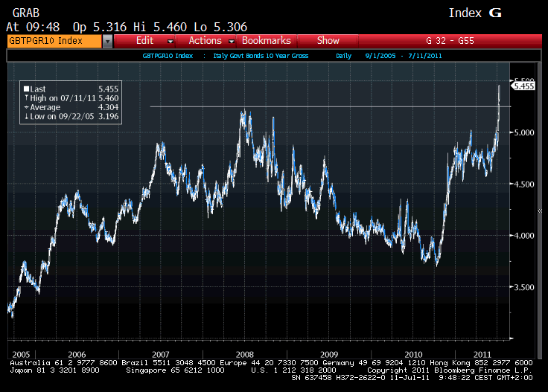This screenshot has height=392, width=548.
Task: Expand the Actions dropdown arrow
Action: (231, 41)
